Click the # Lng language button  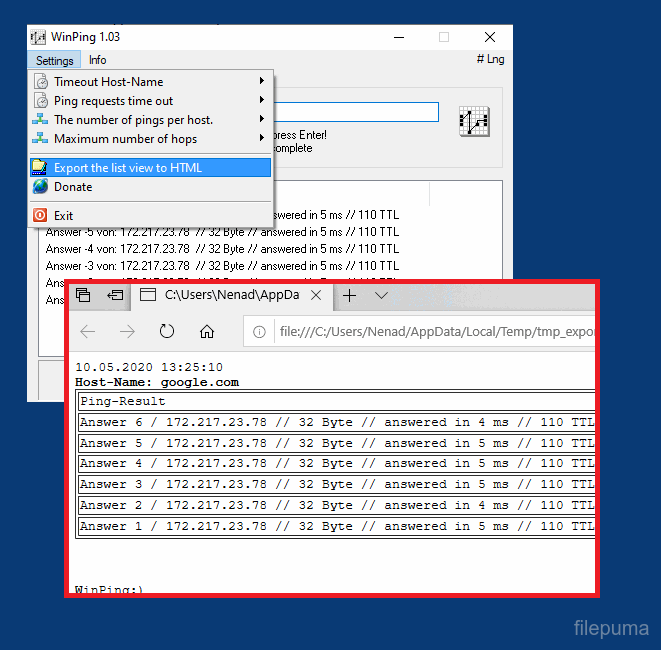(490, 60)
